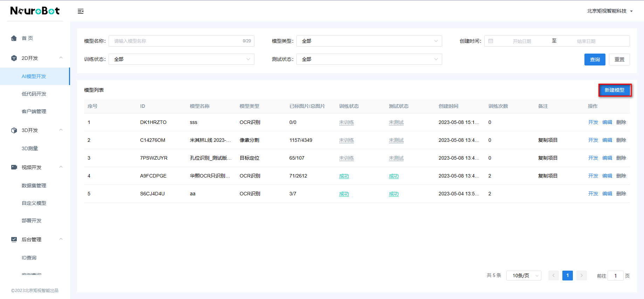Collapse the sidebar with the menu fold icon
This screenshot has height=299, width=644.
81,11
